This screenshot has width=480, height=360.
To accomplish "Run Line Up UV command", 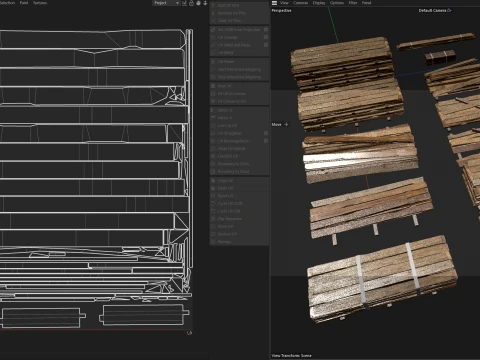I will point(239,125).
